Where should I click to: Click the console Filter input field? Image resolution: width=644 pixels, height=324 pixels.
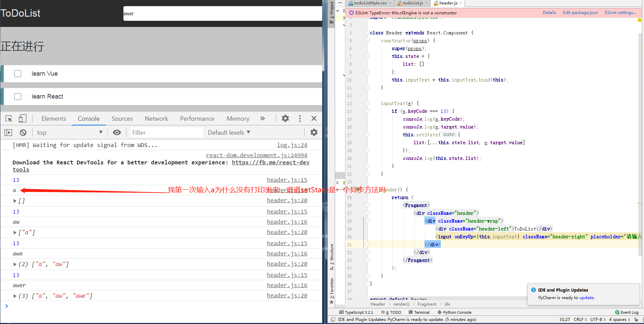(x=166, y=133)
